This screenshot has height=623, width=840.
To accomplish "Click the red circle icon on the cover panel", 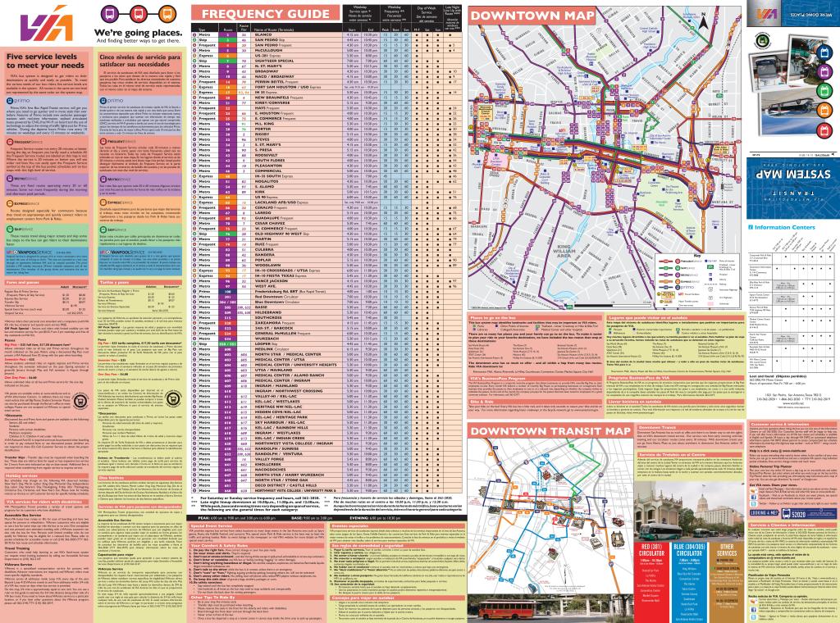I will tap(824, 130).
